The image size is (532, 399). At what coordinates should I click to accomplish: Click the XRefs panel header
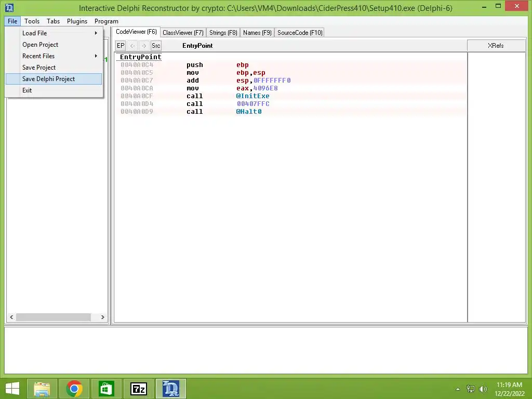click(x=496, y=46)
